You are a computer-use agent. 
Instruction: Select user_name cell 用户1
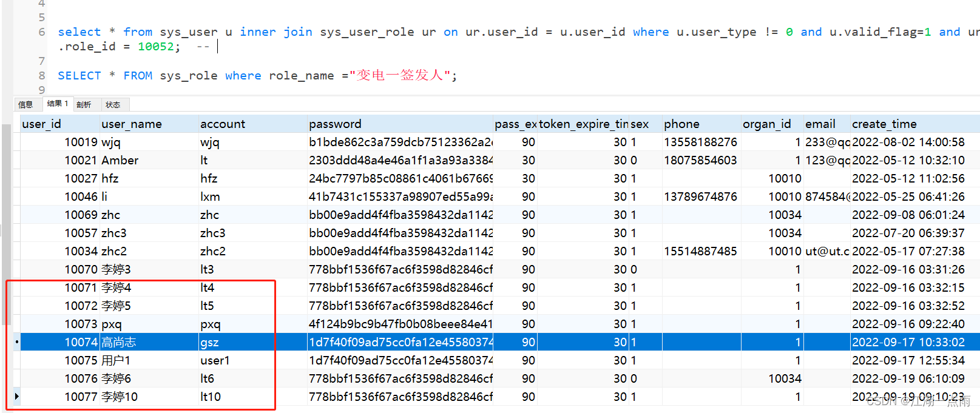149,360
